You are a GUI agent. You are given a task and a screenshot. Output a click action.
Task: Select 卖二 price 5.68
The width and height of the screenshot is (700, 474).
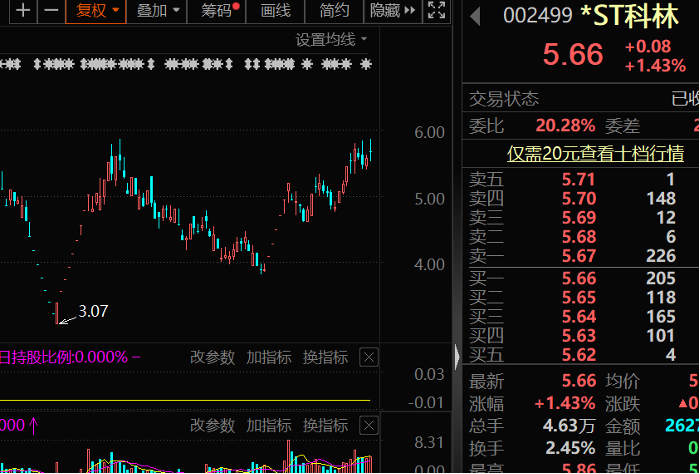(579, 237)
